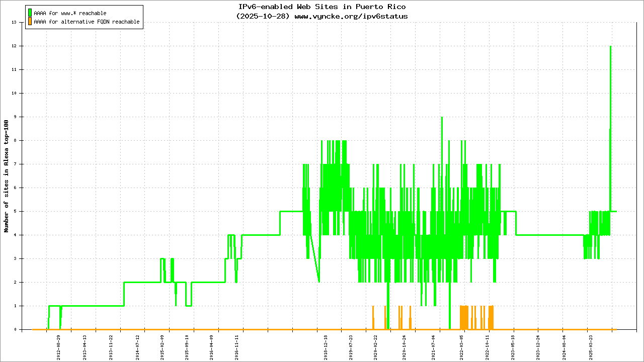Screen dimensions: 644x362
Task: Click the green legend color swatch
Action: pyautogui.click(x=30, y=13)
